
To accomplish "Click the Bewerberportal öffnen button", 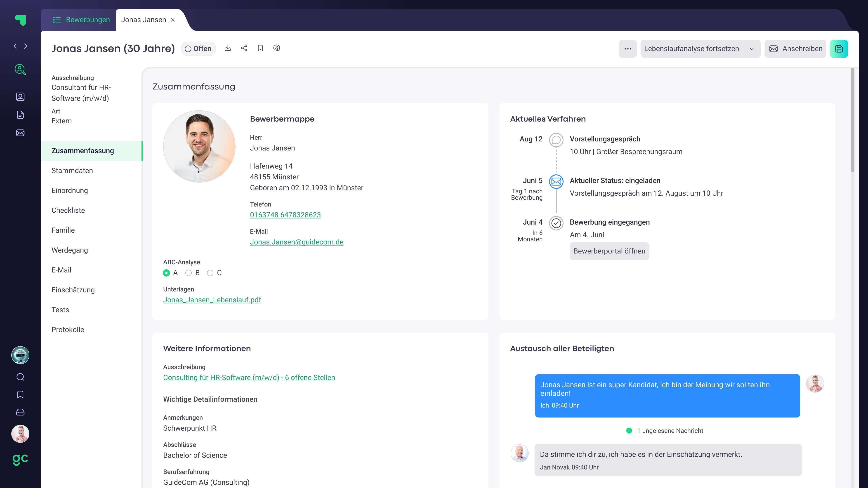I will pyautogui.click(x=609, y=251).
